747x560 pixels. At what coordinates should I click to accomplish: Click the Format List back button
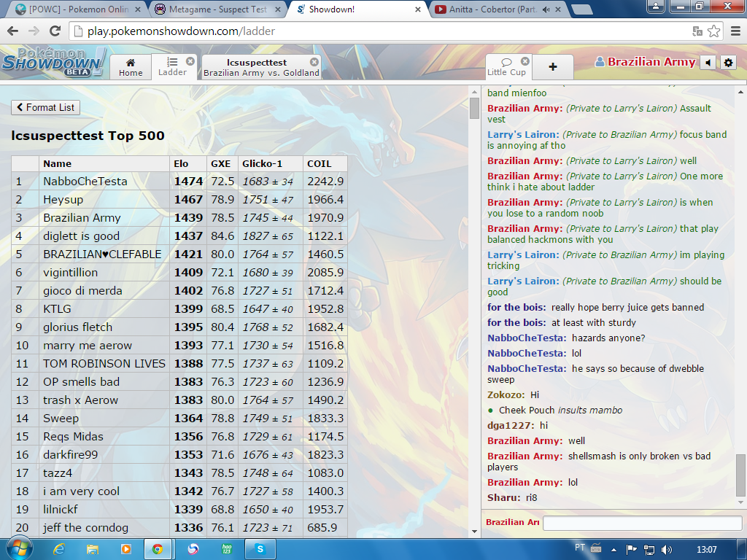point(46,108)
